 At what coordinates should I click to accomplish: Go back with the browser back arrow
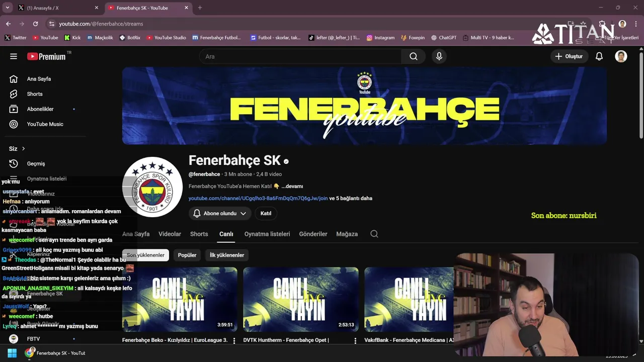(8, 24)
